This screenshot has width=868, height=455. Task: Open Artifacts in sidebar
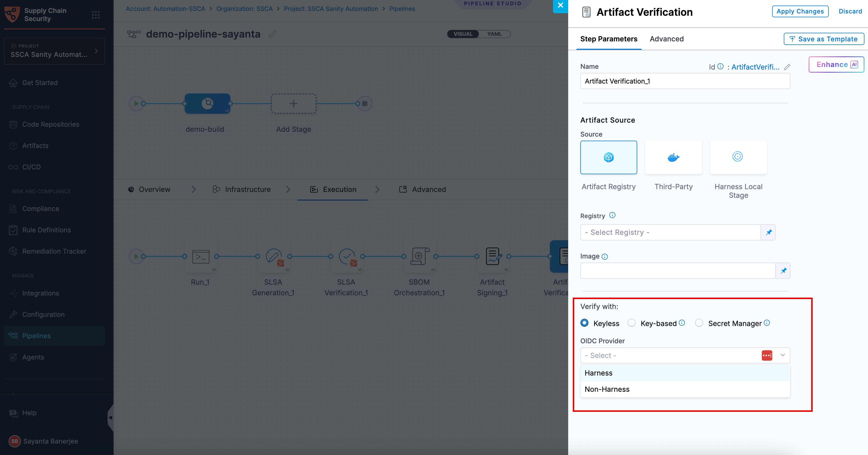(x=35, y=146)
